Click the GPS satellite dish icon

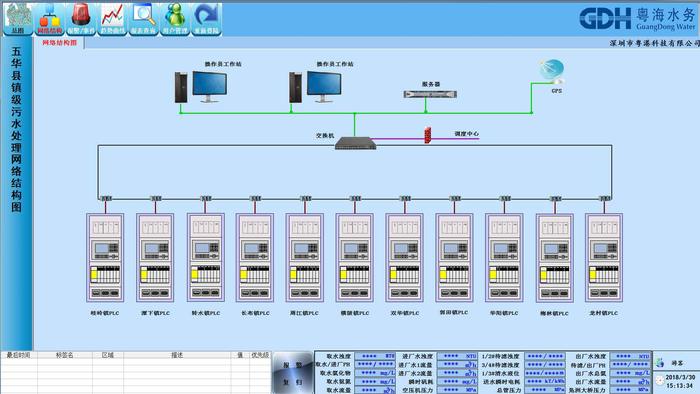point(552,71)
